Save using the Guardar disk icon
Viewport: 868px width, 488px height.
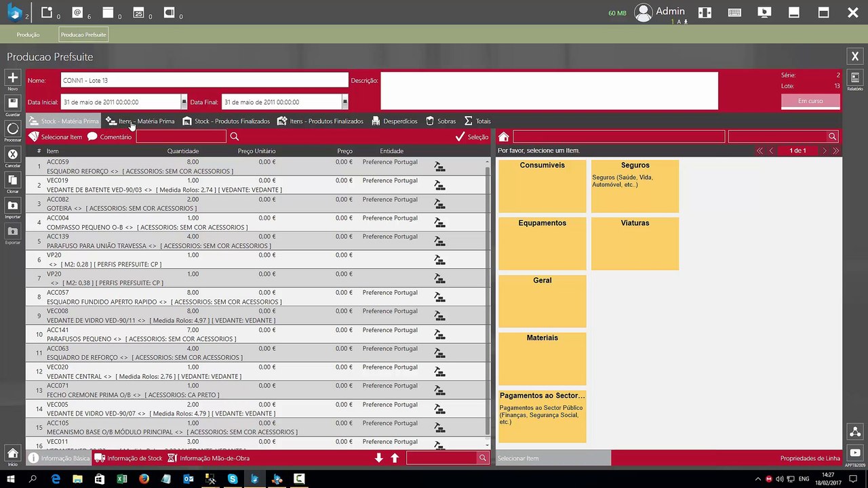coord(12,103)
